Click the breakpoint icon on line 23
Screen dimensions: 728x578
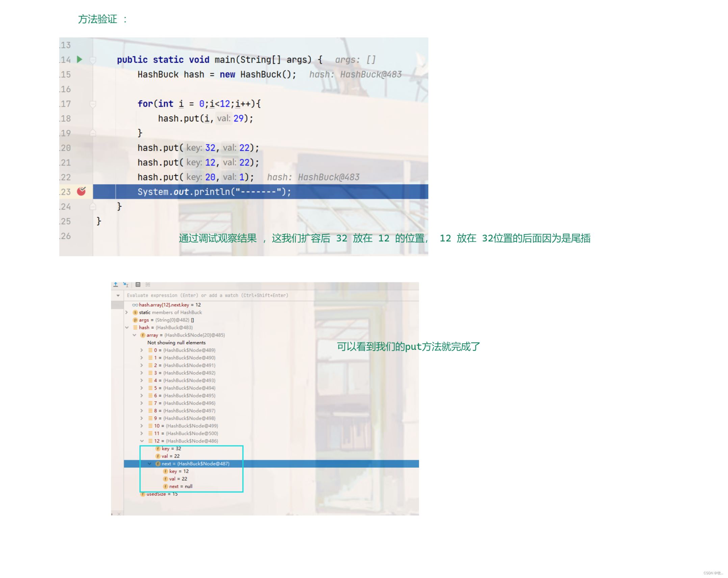click(x=81, y=191)
